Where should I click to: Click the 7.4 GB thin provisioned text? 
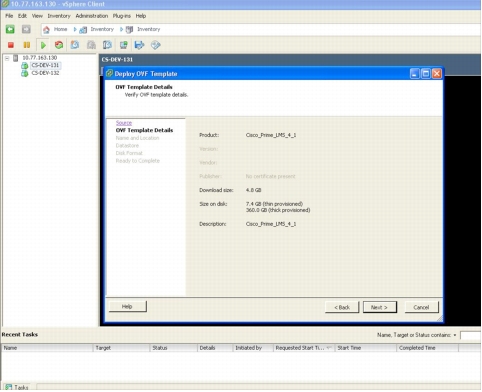point(274,204)
